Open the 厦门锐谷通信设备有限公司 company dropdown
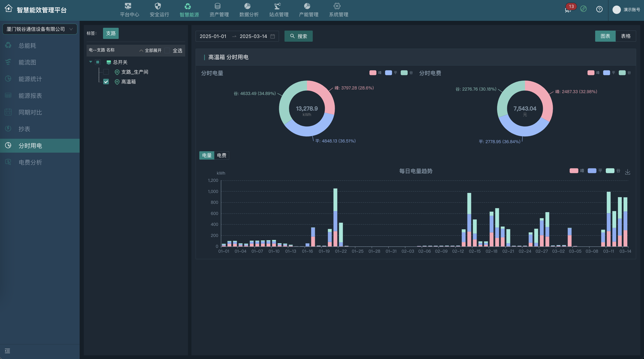644x359 pixels. tap(40, 29)
